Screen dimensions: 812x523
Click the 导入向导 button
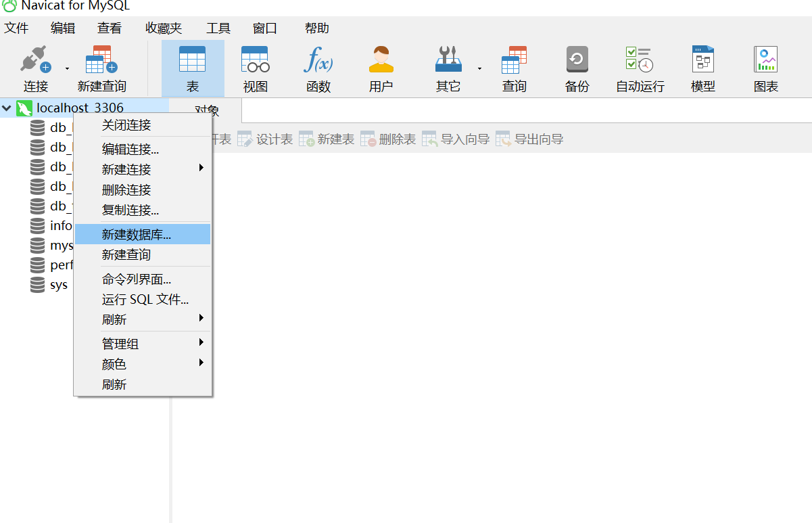tap(456, 139)
